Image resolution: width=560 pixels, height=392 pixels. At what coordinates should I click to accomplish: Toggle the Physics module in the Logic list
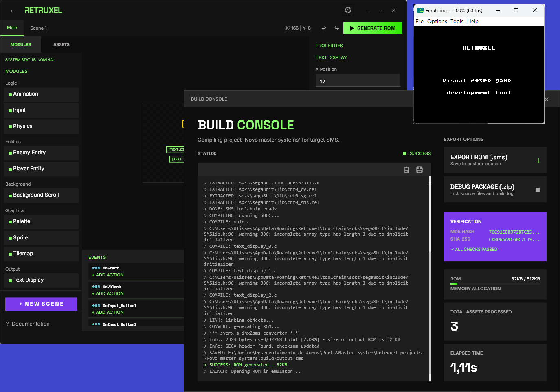tap(41, 126)
